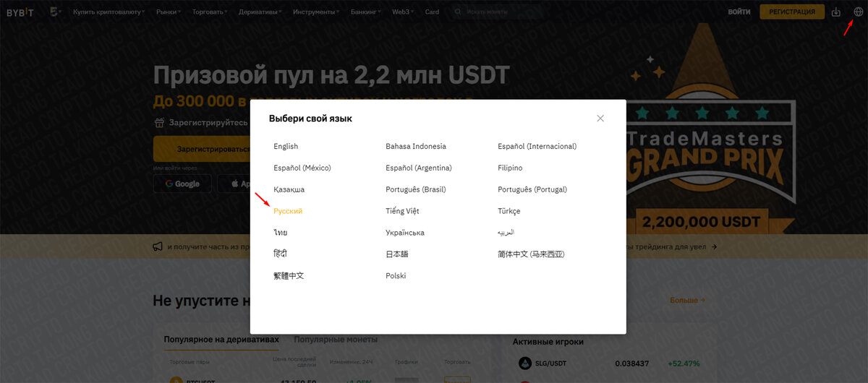Viewport: 868px width, 383px height.
Task: Select Arabic language العربية
Action: [x=506, y=233]
